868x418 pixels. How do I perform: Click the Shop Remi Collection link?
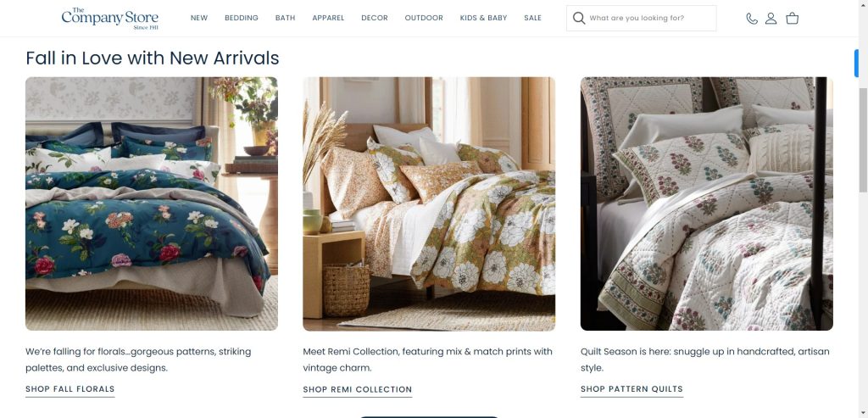(358, 390)
